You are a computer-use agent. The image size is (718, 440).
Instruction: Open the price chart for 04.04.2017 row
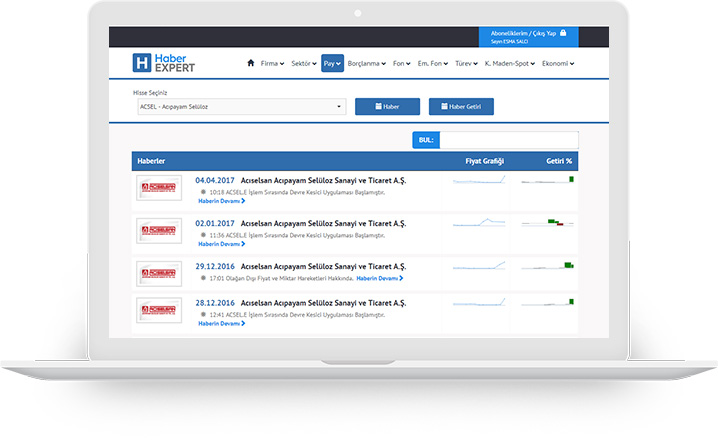click(x=479, y=179)
